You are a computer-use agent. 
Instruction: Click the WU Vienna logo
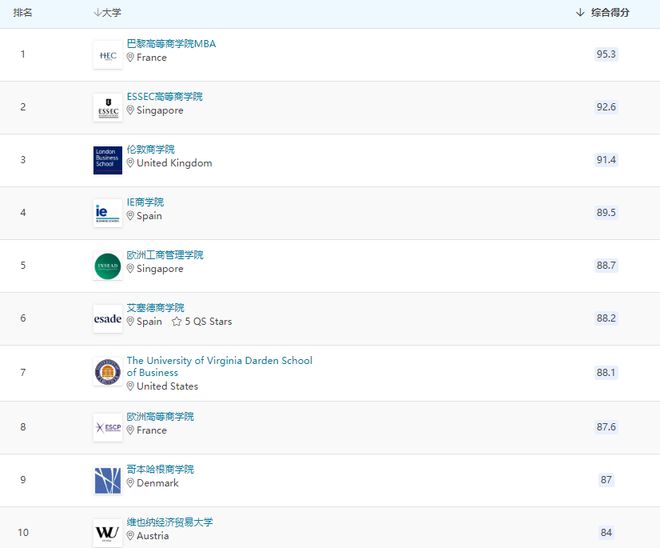[108, 533]
